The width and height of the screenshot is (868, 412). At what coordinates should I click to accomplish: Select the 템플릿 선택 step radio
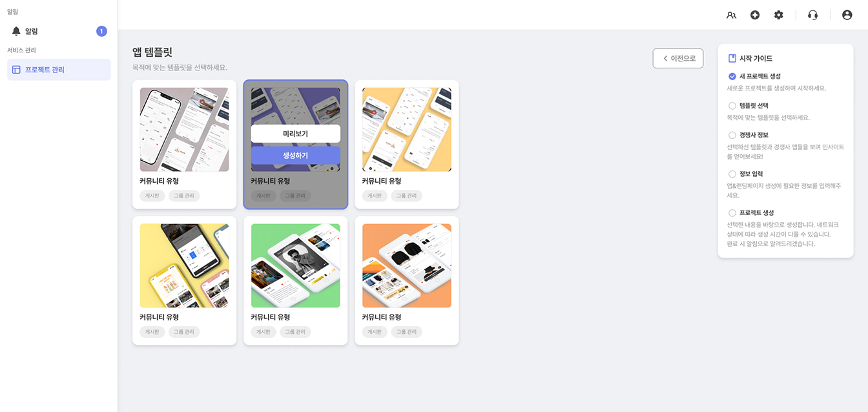point(732,105)
